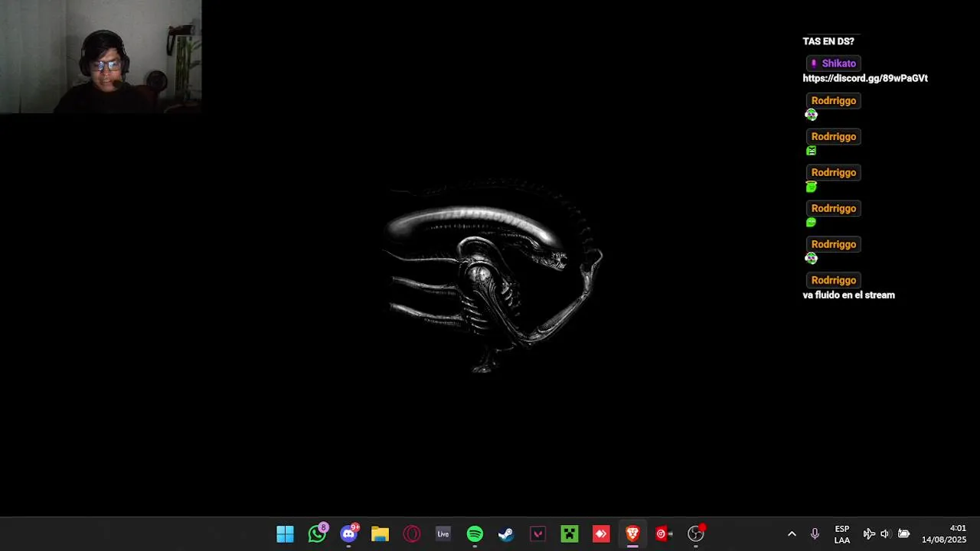Screen dimensions: 980x551
Task: Expand hidden system tray icons
Action: pyautogui.click(x=792, y=534)
